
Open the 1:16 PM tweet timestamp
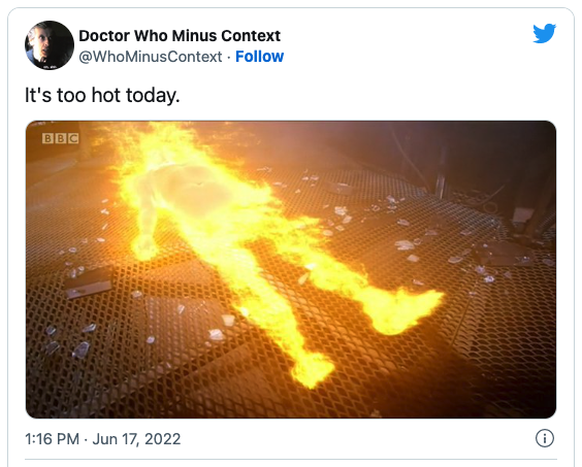point(52,439)
